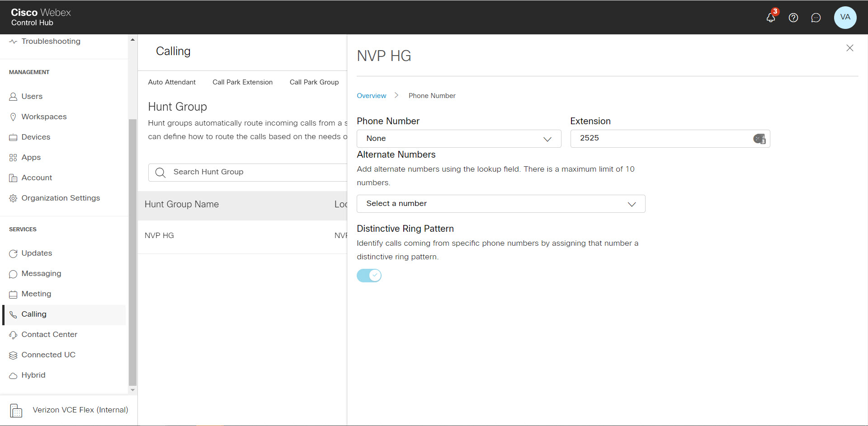Open the Contact Center service

(50, 334)
